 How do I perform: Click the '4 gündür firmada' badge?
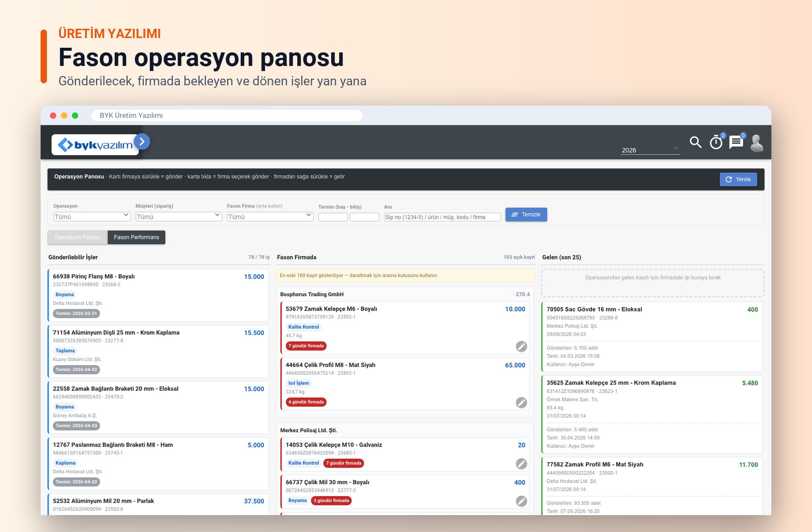(x=306, y=402)
